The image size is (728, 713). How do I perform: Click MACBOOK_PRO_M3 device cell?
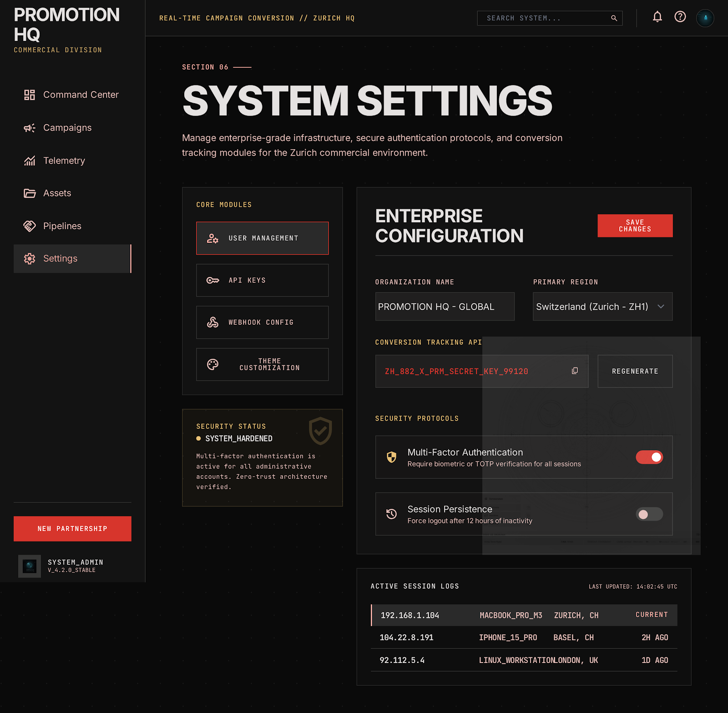click(511, 615)
